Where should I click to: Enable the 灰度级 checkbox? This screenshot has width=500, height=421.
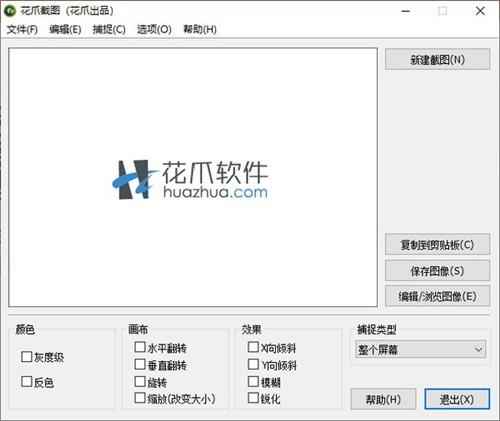[26, 357]
